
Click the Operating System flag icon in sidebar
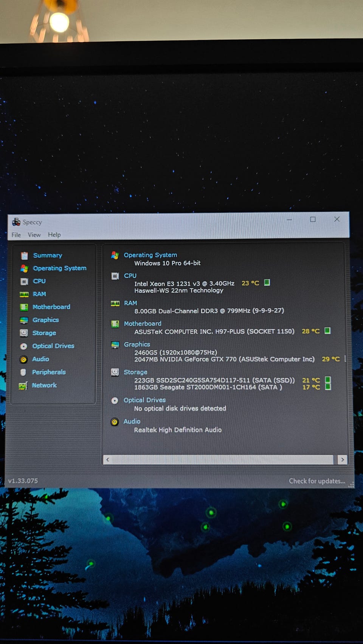[x=24, y=268]
